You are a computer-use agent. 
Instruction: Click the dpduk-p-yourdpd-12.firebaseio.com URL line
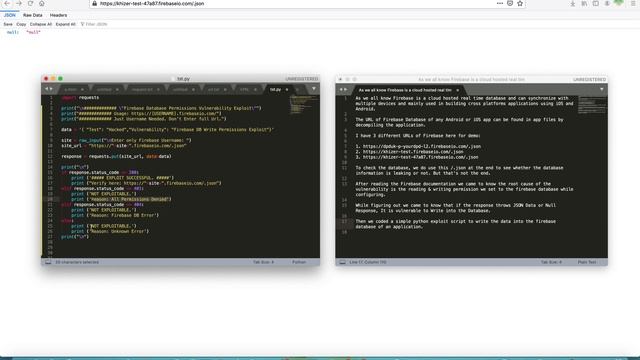click(x=418, y=146)
